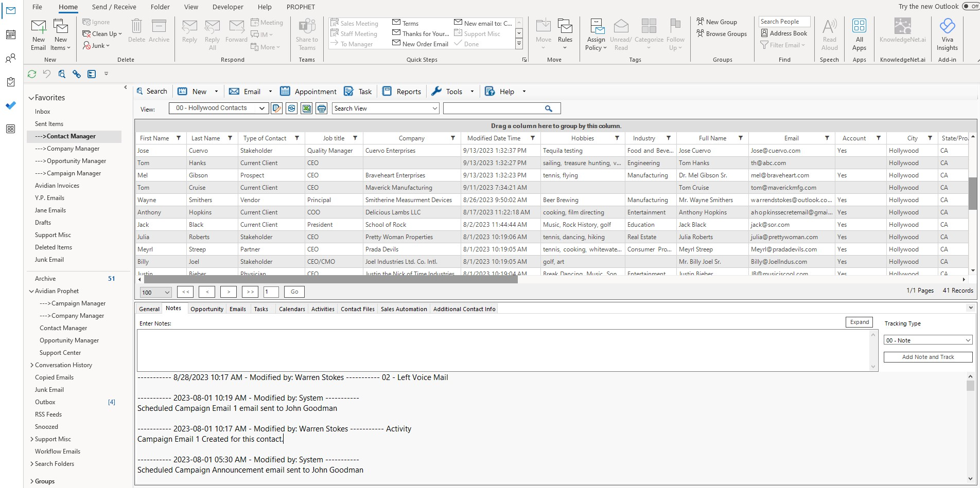Viewport: 980px width, 488px height.
Task: Click the magnifier search icon in search box
Action: (x=549, y=109)
